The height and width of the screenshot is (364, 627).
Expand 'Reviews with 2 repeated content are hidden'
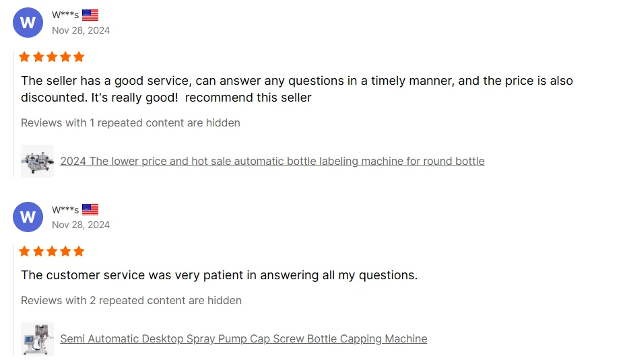coord(131,300)
